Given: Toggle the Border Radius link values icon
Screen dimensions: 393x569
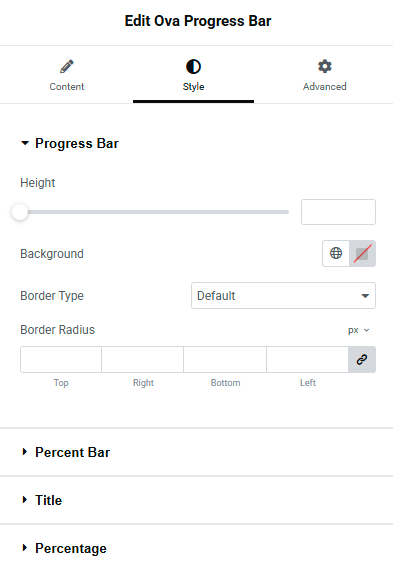Looking at the screenshot, I should click(362, 360).
